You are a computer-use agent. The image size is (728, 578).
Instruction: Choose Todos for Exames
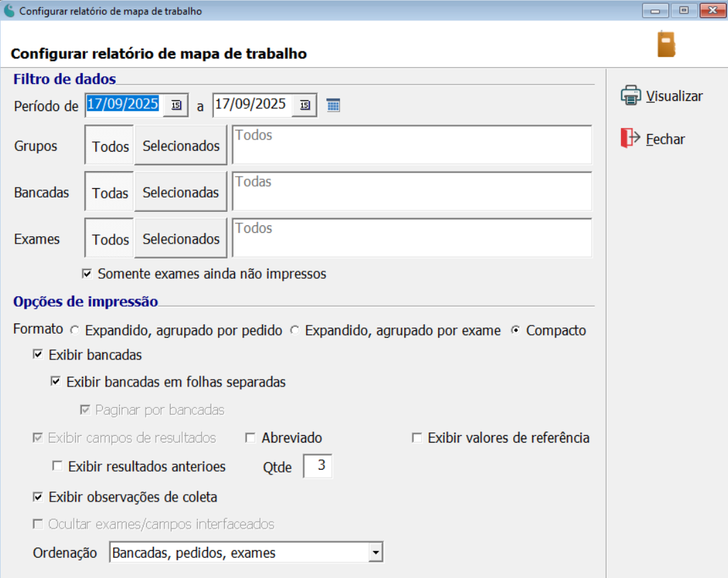point(110,238)
